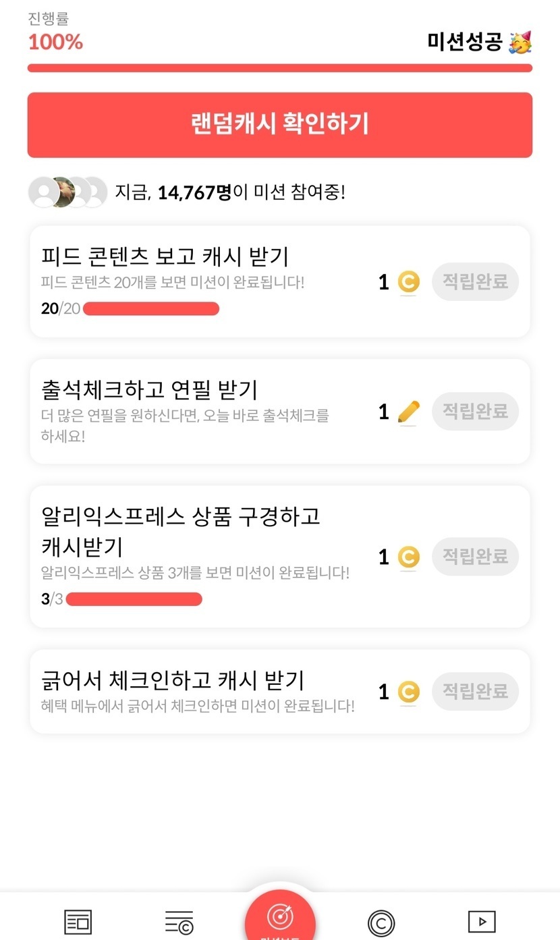
Task: Tap 적립완료 on the feed content mission
Action: [x=475, y=281]
